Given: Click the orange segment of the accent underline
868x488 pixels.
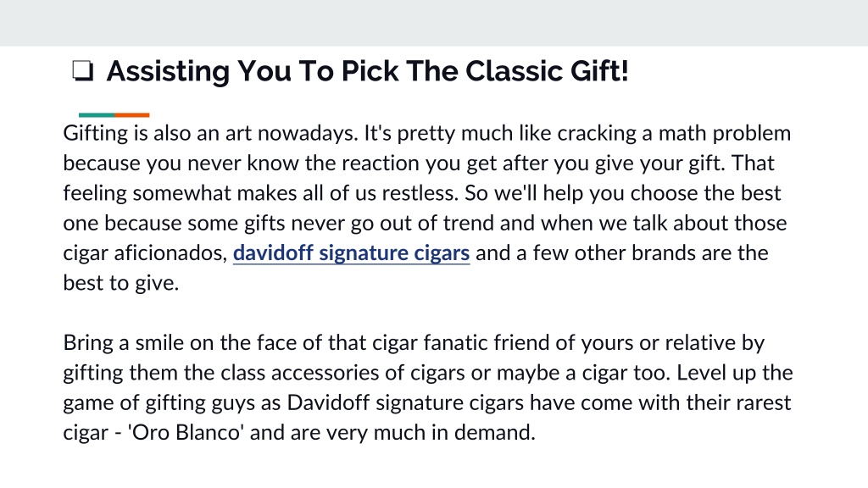Looking at the screenshot, I should (x=132, y=115).
